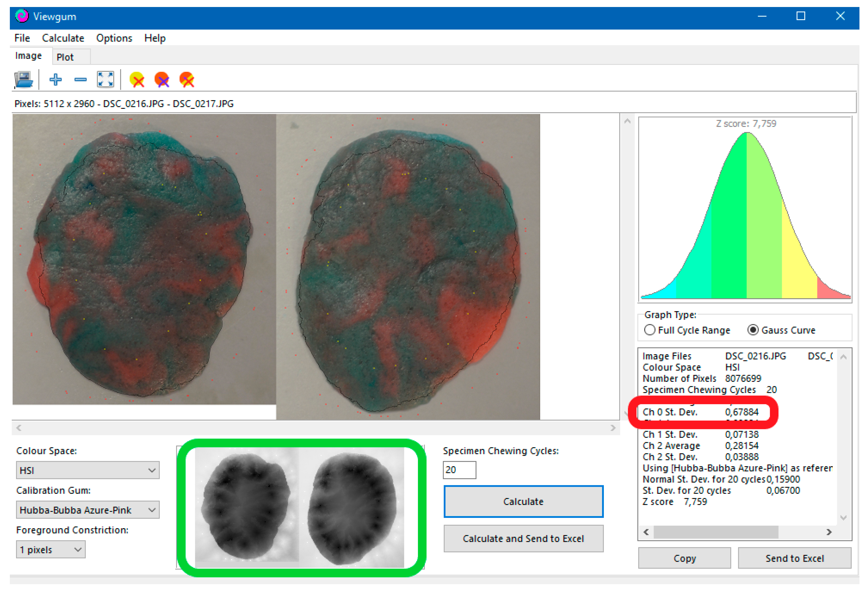
Task: Zoom in with the blue plus icon
Action: [56, 80]
